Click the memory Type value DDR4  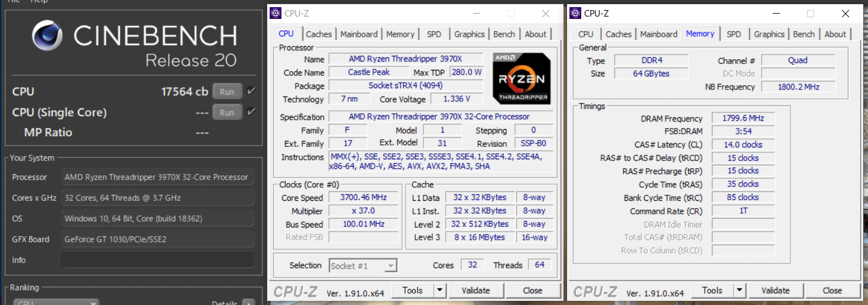651,60
